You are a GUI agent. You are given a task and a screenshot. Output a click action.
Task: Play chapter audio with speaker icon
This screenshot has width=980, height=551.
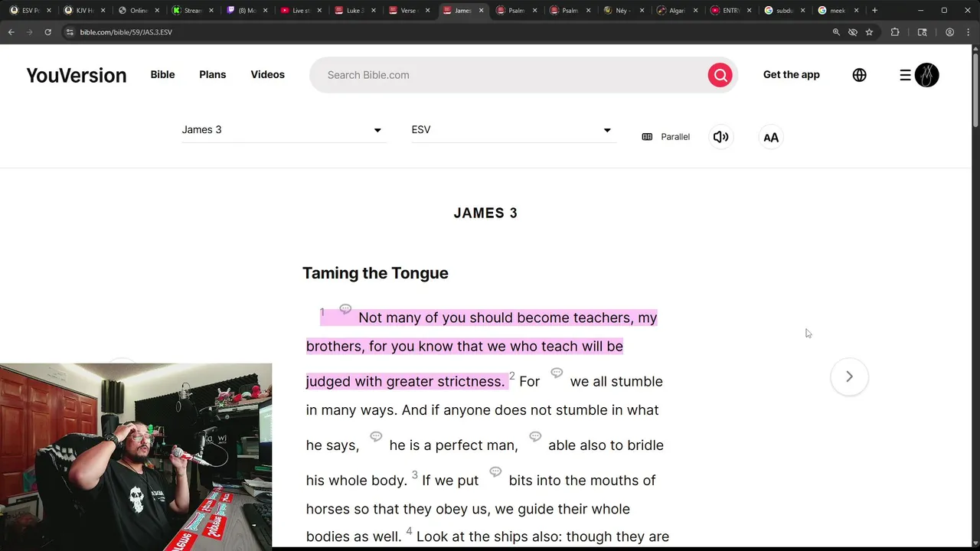click(x=720, y=137)
